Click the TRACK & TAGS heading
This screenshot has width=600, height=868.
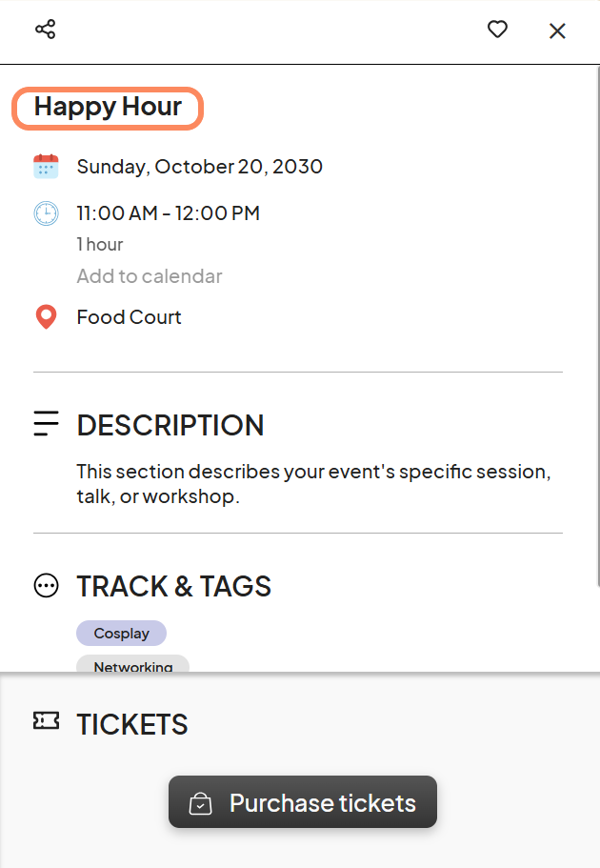[x=173, y=586]
